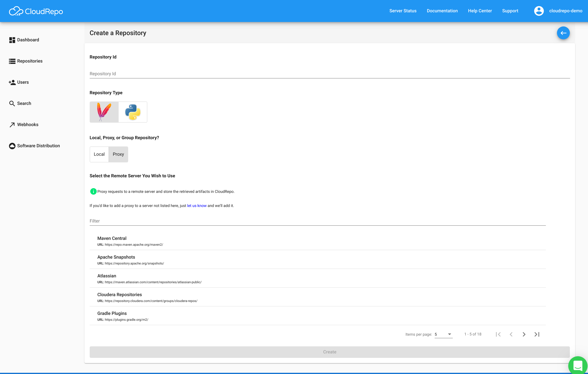
Task: Click the Search magnifier icon
Action: click(x=12, y=103)
